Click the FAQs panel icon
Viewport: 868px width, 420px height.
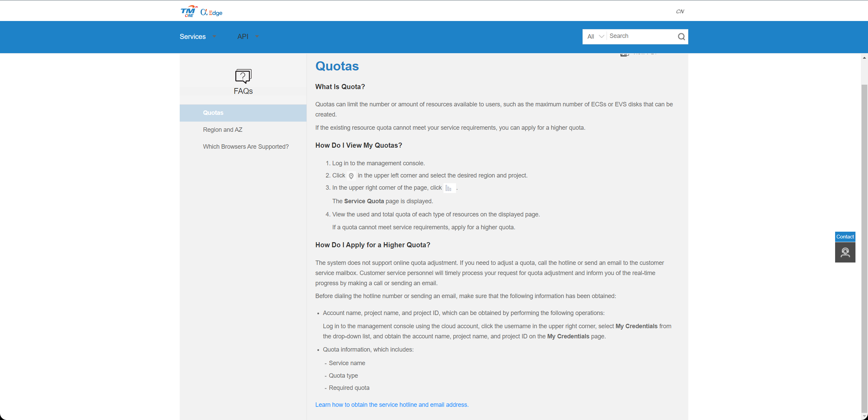point(243,76)
